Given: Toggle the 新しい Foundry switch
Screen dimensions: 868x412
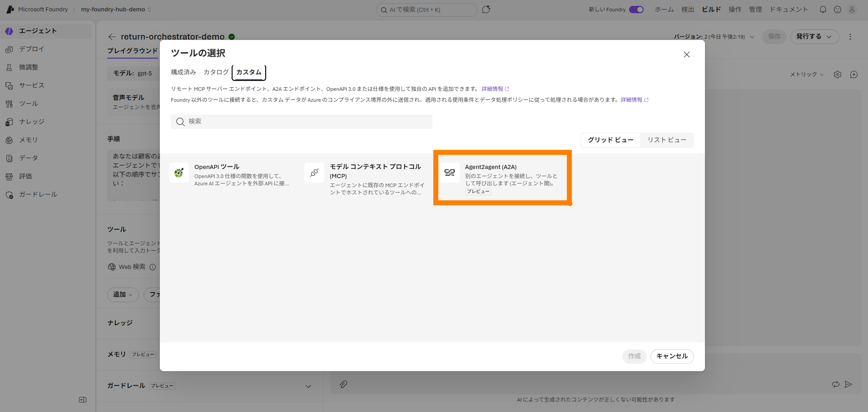Looking at the screenshot, I should [636, 10].
